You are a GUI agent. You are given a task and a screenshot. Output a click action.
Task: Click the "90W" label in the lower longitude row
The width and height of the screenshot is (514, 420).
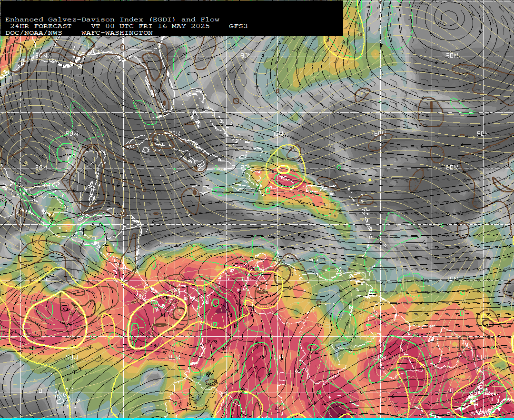tap(72, 357)
